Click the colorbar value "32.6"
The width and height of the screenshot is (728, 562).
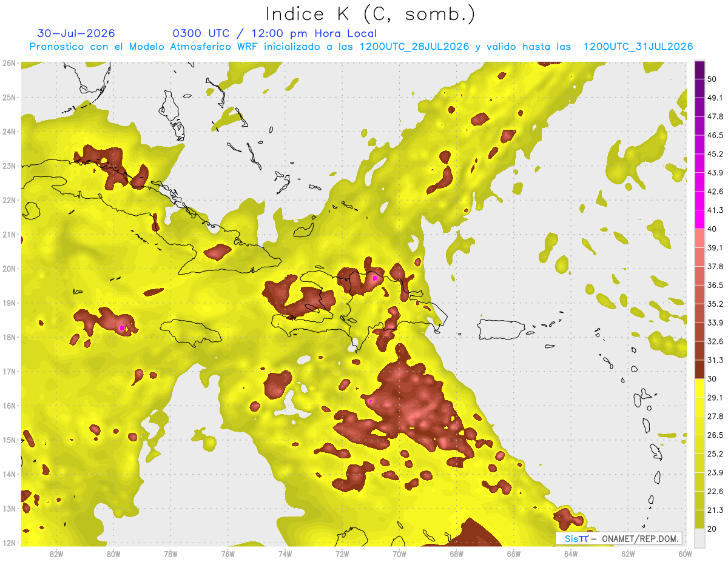(x=715, y=341)
